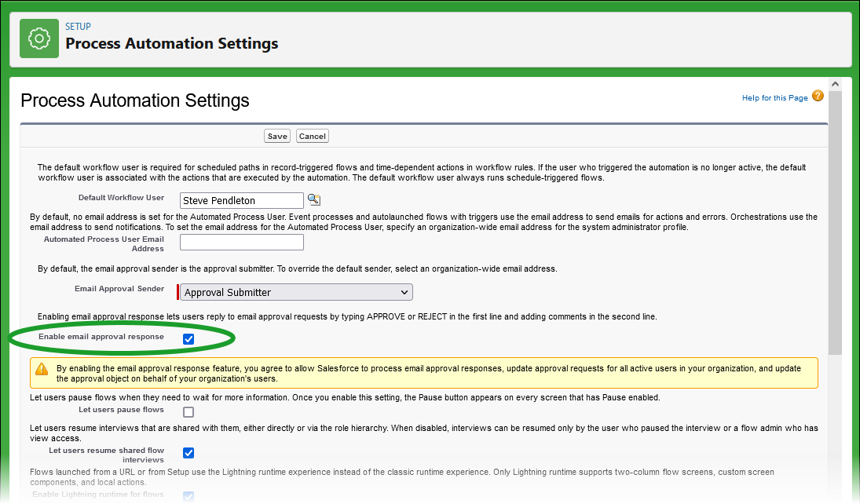Uncheck Enable email approval response checkbox
860x504 pixels.
[188, 339]
